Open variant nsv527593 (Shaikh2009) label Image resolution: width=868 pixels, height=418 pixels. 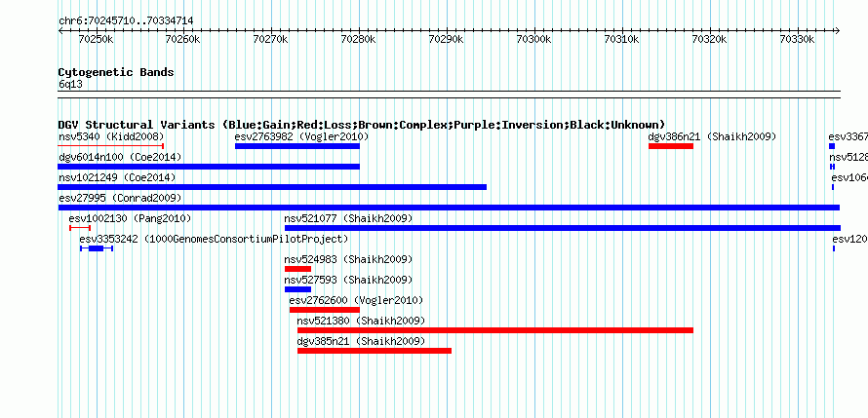[x=349, y=280]
